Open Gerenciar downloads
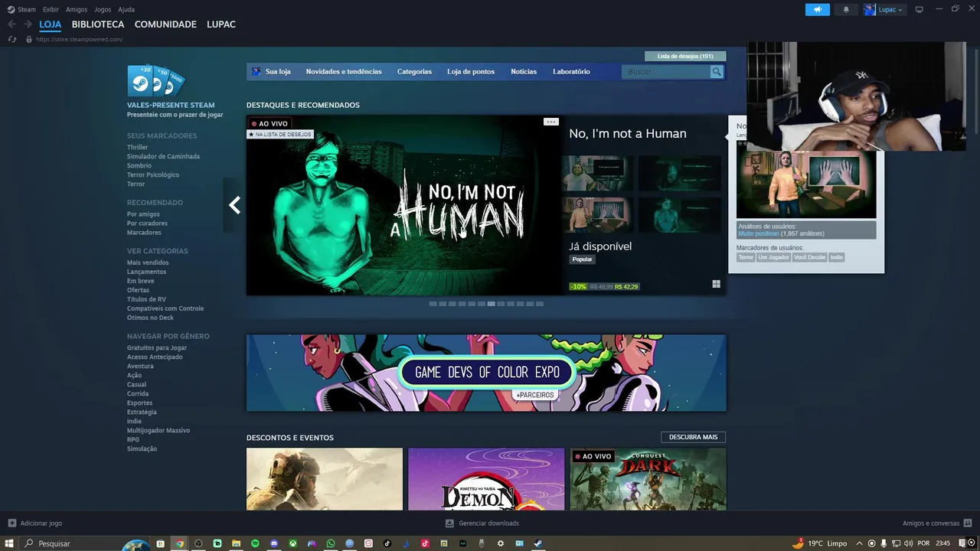Image resolution: width=980 pixels, height=551 pixels. pyautogui.click(x=482, y=523)
